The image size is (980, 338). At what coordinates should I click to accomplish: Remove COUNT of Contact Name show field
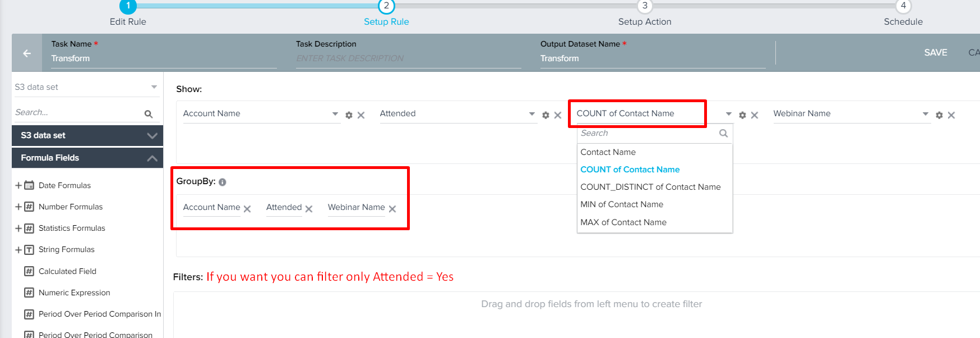point(755,115)
